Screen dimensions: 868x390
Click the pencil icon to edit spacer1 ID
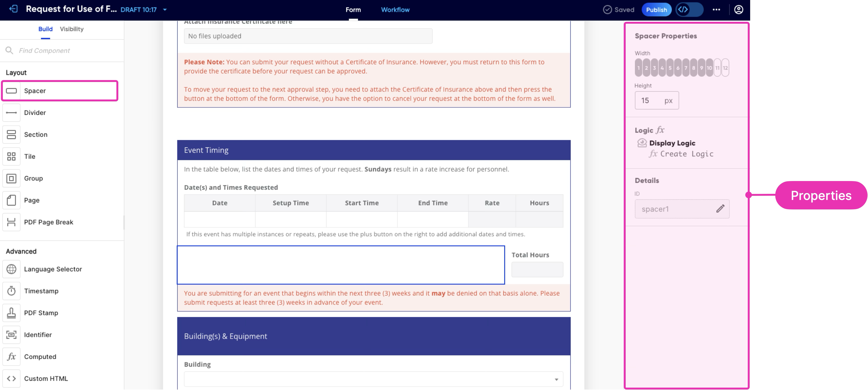coord(720,209)
